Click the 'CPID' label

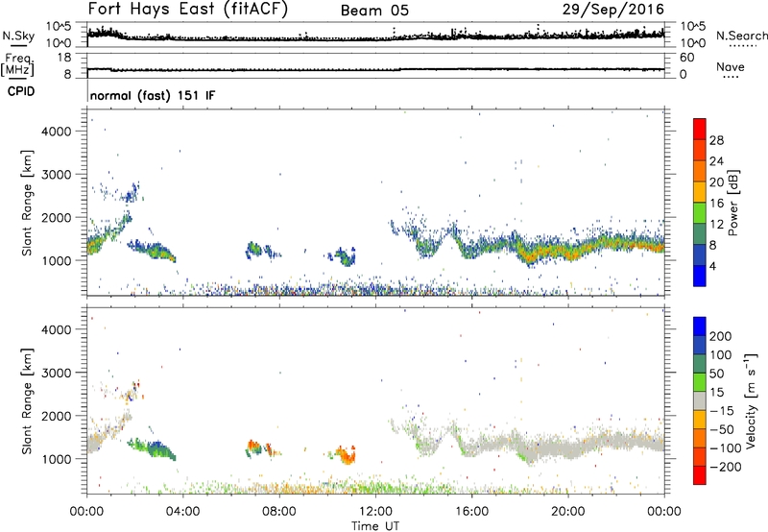point(21,91)
